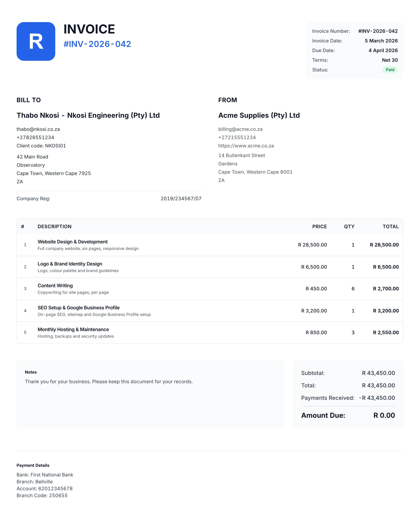Click the R 850.00 price cell
Screen dimensions: 420x521
pos(316,333)
